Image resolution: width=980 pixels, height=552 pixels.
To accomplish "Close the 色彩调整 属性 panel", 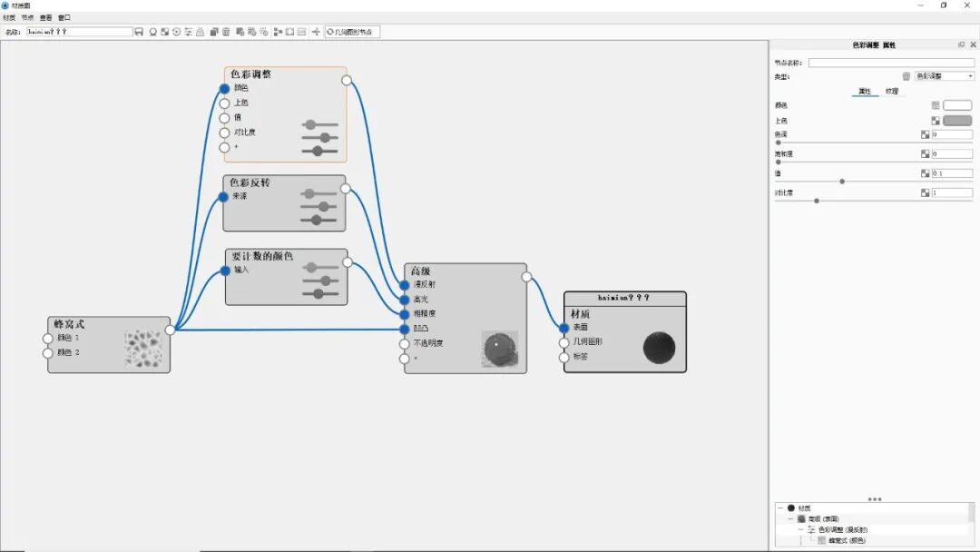I will 973,45.
